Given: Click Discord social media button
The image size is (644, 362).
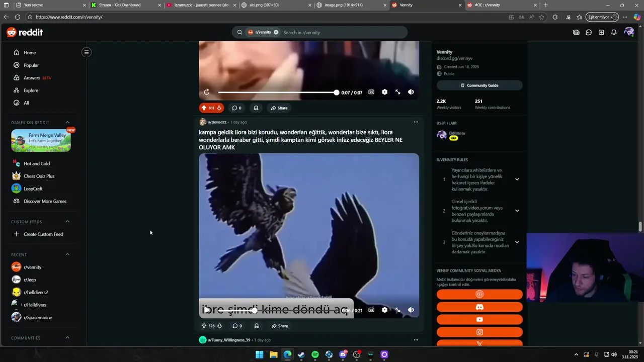Looking at the screenshot, I should tap(479, 307).
